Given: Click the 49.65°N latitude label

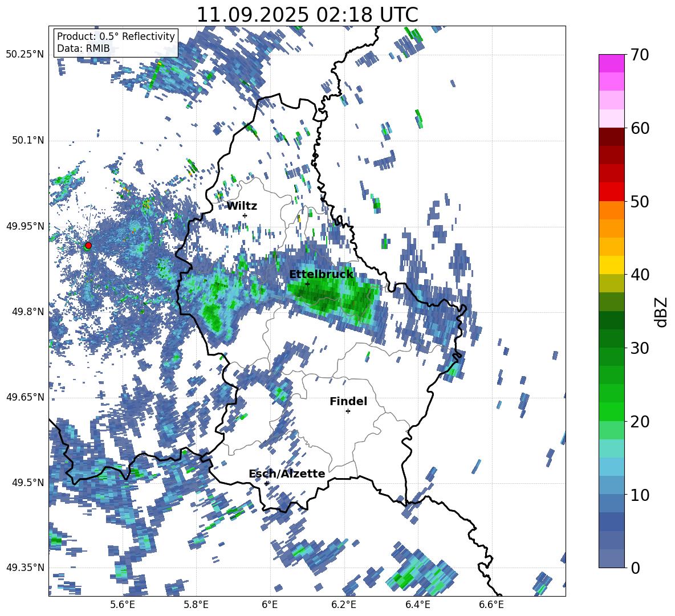Looking at the screenshot, I should [x=25, y=397].
